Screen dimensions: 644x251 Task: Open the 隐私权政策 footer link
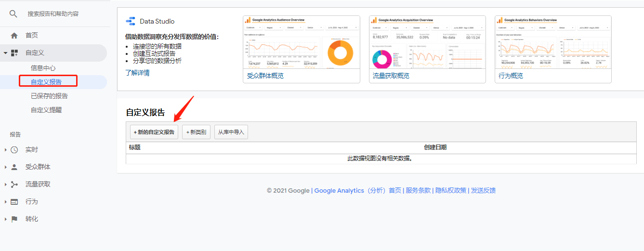[x=451, y=191]
